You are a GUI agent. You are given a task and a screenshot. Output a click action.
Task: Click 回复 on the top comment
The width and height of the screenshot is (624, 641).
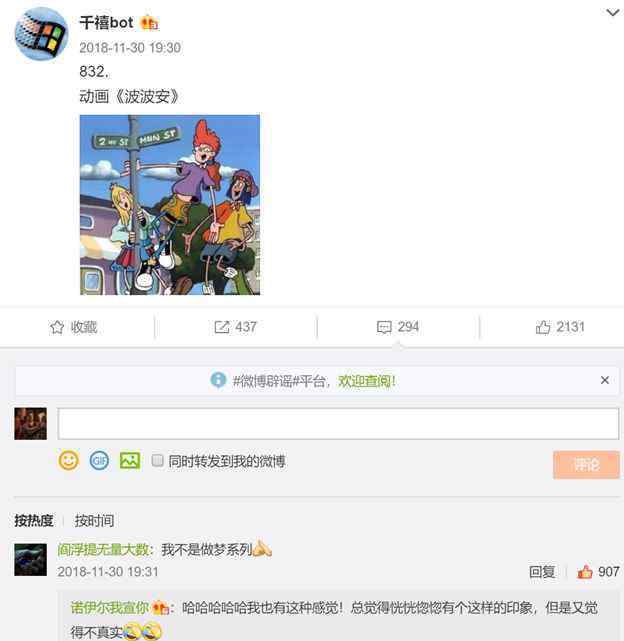pos(542,572)
